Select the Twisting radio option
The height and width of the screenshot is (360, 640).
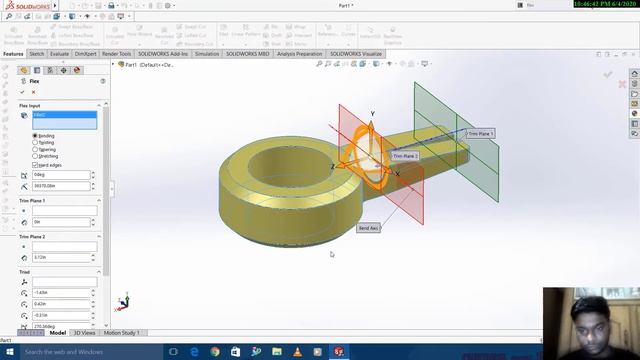pyautogui.click(x=35, y=142)
